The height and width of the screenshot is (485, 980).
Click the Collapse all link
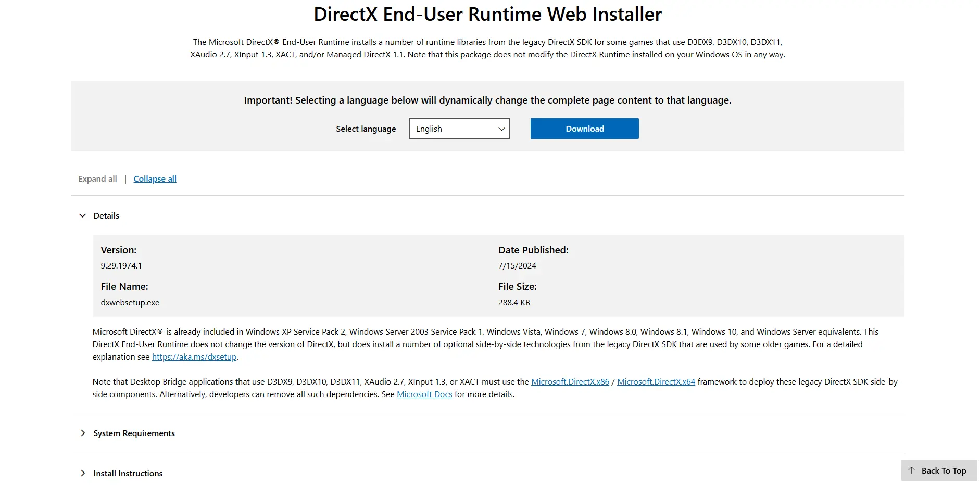[155, 178]
